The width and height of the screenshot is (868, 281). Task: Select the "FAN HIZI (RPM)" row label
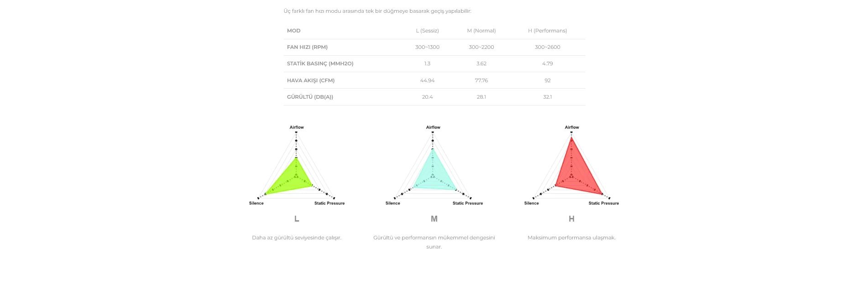[x=307, y=47]
